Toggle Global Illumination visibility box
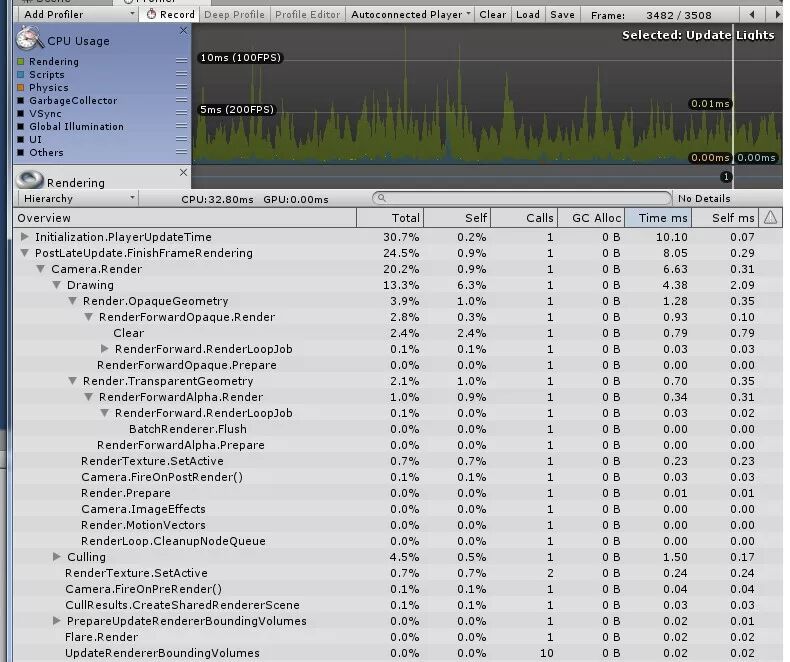This screenshot has height=662, width=790. coord(21,126)
